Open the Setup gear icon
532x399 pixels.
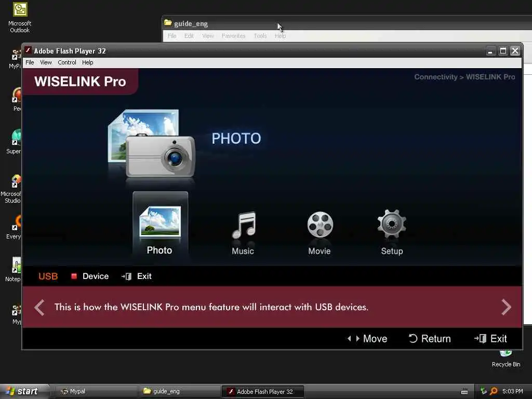pyautogui.click(x=392, y=223)
